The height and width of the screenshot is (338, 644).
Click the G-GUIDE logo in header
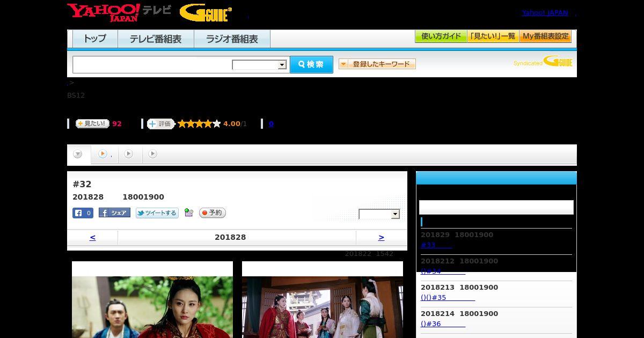pyautogui.click(x=206, y=13)
